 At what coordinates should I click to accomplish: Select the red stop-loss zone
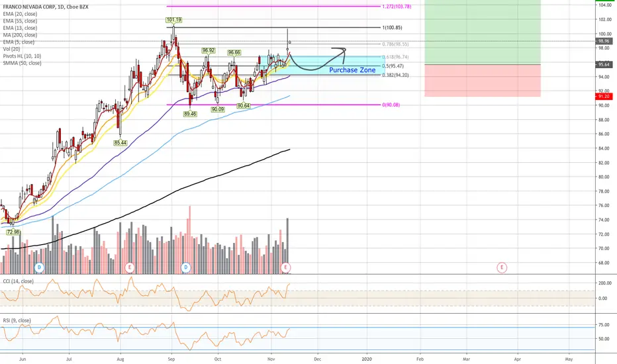[x=483, y=81]
